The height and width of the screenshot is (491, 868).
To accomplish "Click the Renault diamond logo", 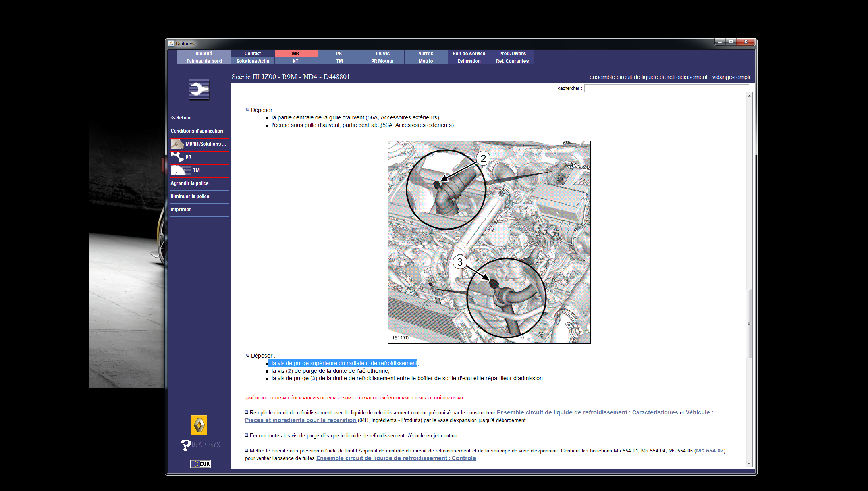I will click(x=199, y=425).
